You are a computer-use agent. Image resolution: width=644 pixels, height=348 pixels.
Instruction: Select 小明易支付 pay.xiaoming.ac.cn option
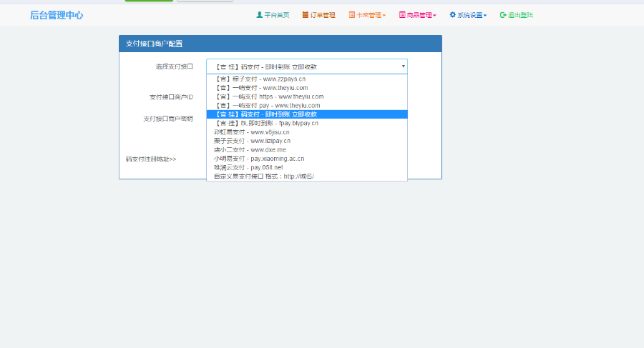click(307, 159)
